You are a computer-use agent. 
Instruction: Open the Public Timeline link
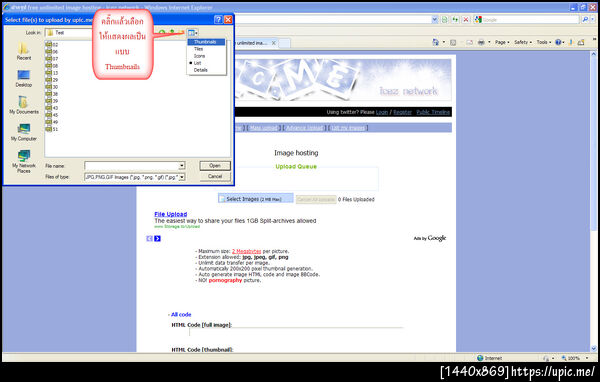coord(433,112)
